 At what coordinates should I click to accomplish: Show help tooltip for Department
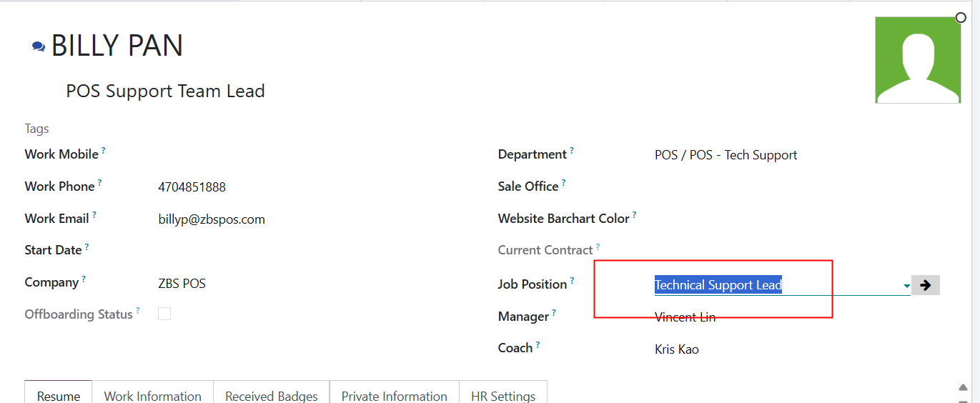[x=572, y=150]
